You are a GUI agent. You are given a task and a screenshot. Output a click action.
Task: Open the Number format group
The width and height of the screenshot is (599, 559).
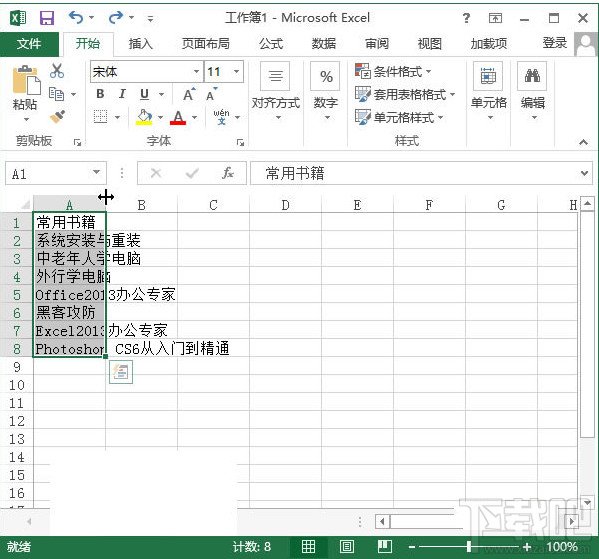pyautogui.click(x=325, y=92)
